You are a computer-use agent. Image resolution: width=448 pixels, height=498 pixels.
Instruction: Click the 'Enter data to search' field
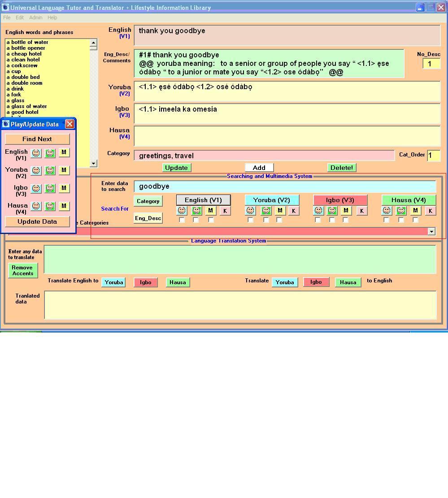click(285, 186)
